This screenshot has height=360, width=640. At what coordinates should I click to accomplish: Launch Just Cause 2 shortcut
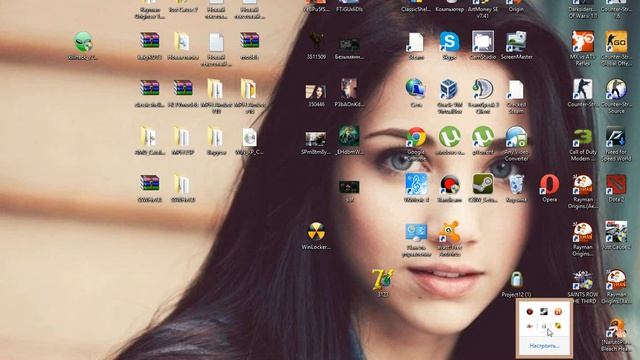pos(616,231)
